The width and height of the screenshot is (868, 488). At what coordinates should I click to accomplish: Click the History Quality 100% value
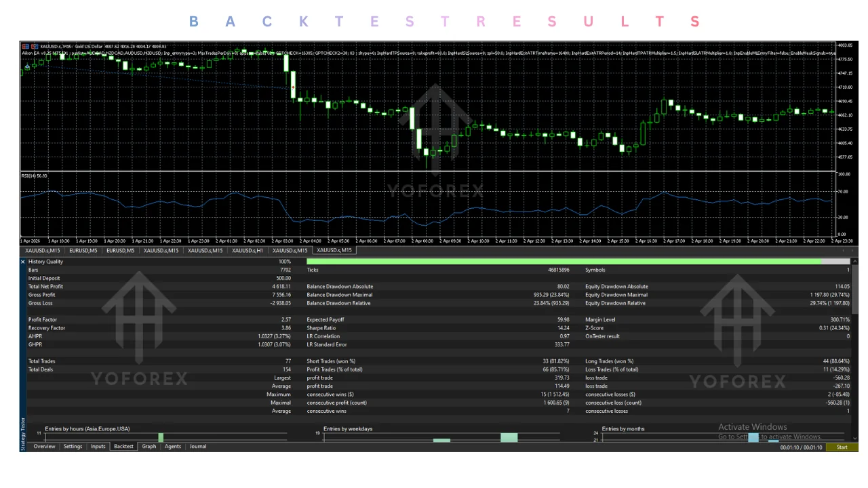(285, 262)
